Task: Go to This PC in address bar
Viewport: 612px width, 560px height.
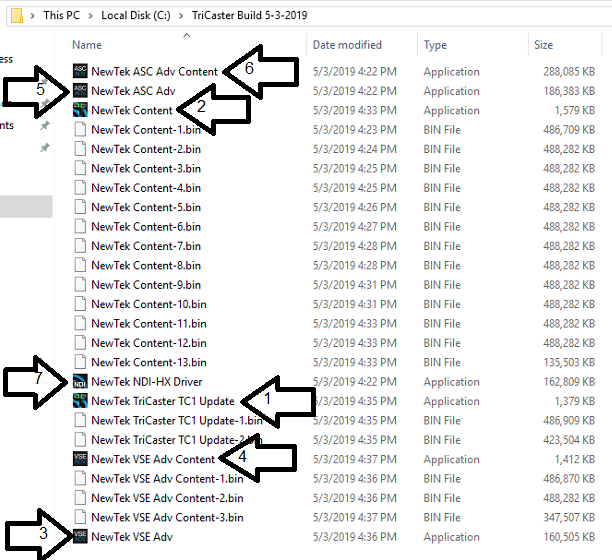Action: click(x=63, y=16)
